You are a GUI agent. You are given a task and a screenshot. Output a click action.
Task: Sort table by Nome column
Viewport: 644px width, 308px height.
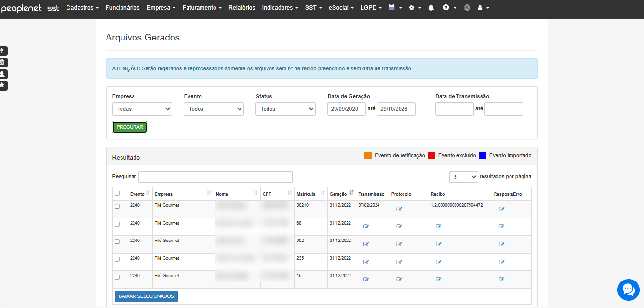(237, 194)
